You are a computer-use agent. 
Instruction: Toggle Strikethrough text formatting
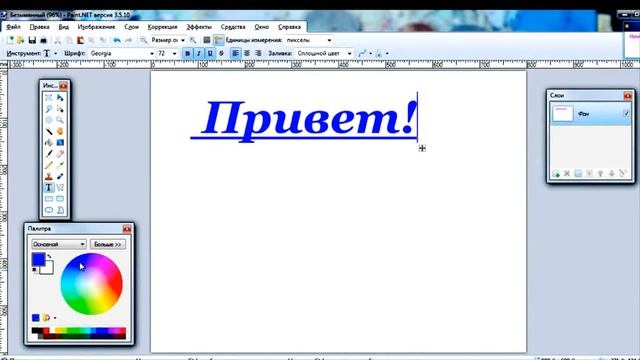(221, 53)
